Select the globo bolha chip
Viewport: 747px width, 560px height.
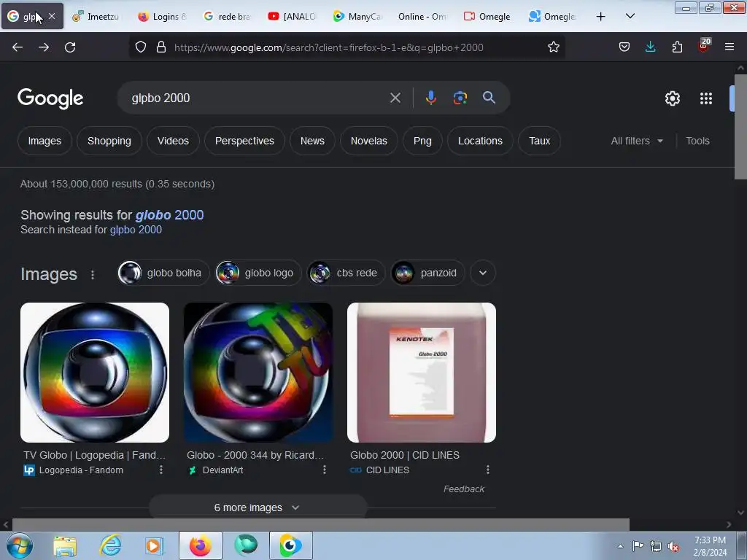coord(163,273)
